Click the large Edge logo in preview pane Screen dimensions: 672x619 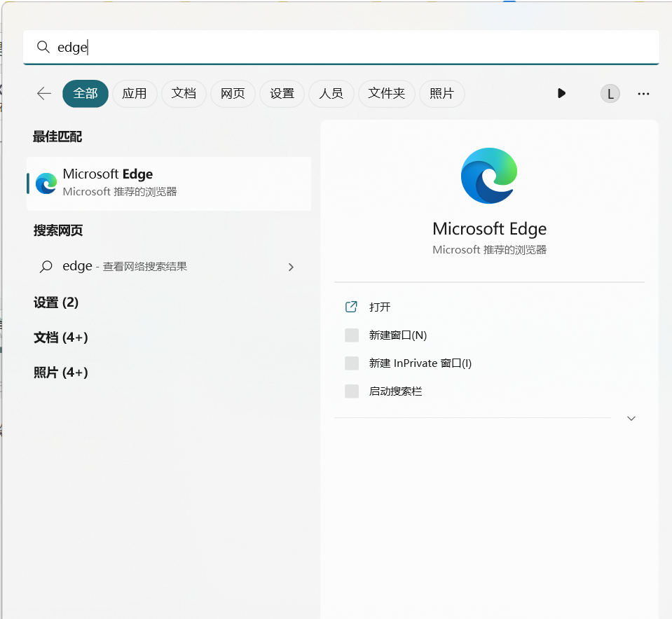[x=489, y=176]
